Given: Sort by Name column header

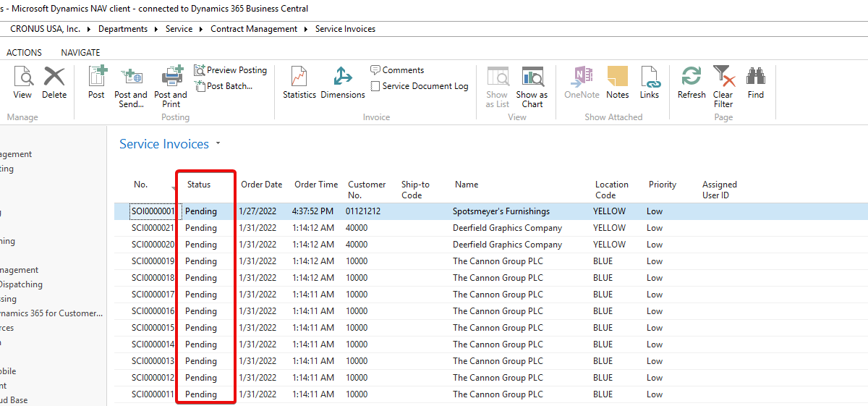Looking at the screenshot, I should [x=467, y=185].
